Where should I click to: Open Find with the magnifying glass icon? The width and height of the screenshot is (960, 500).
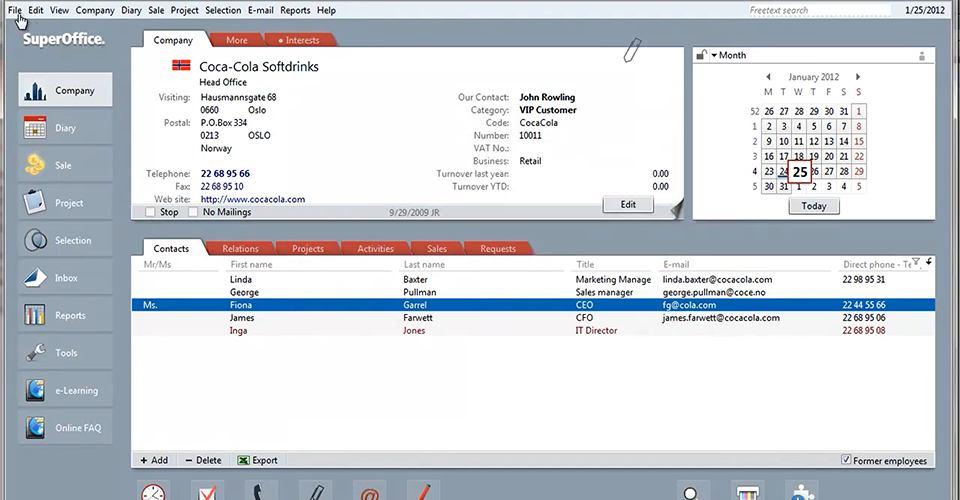(693, 491)
